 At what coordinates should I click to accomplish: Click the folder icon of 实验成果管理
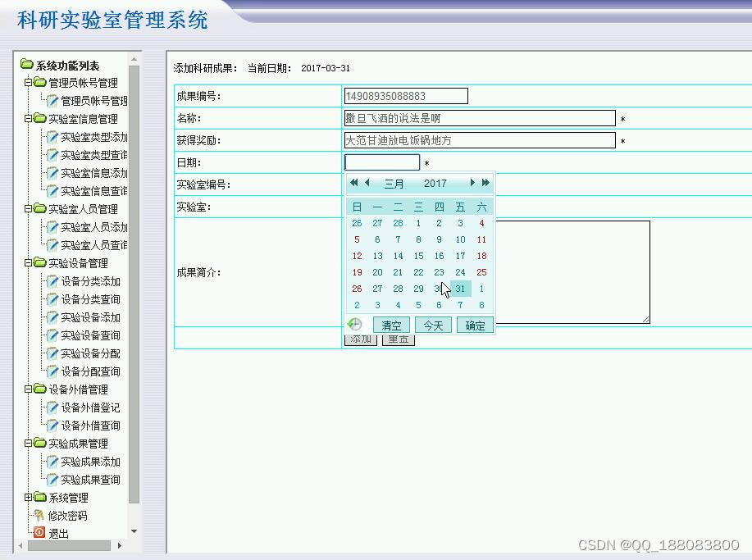pos(39,444)
